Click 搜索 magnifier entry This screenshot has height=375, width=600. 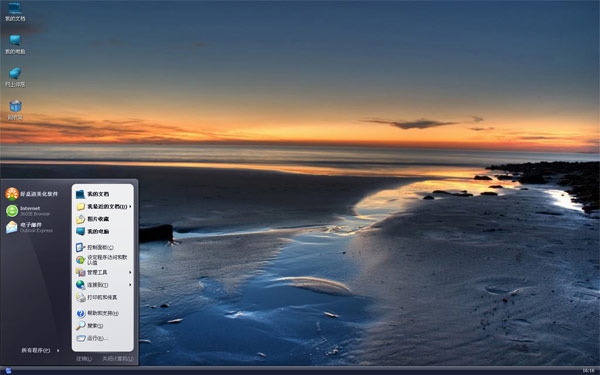pos(103,326)
